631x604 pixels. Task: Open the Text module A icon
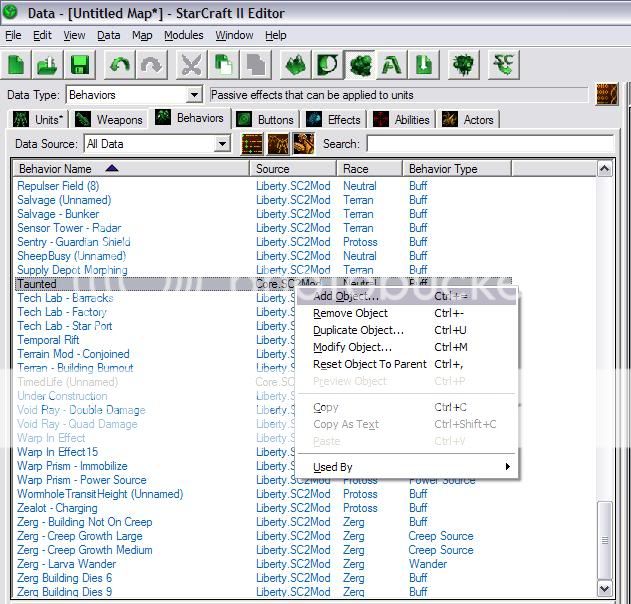391,64
